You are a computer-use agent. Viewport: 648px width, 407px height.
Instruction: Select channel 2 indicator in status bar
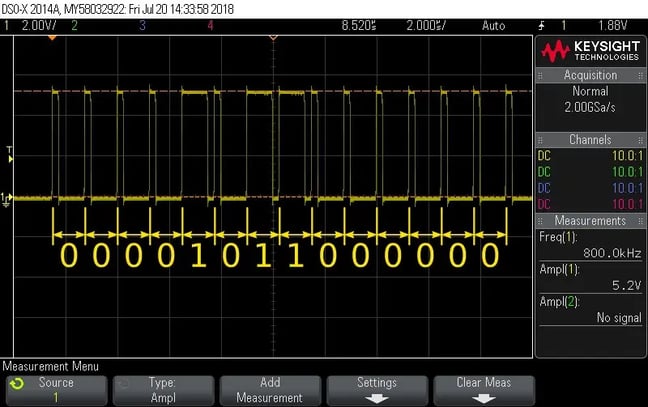74,26
